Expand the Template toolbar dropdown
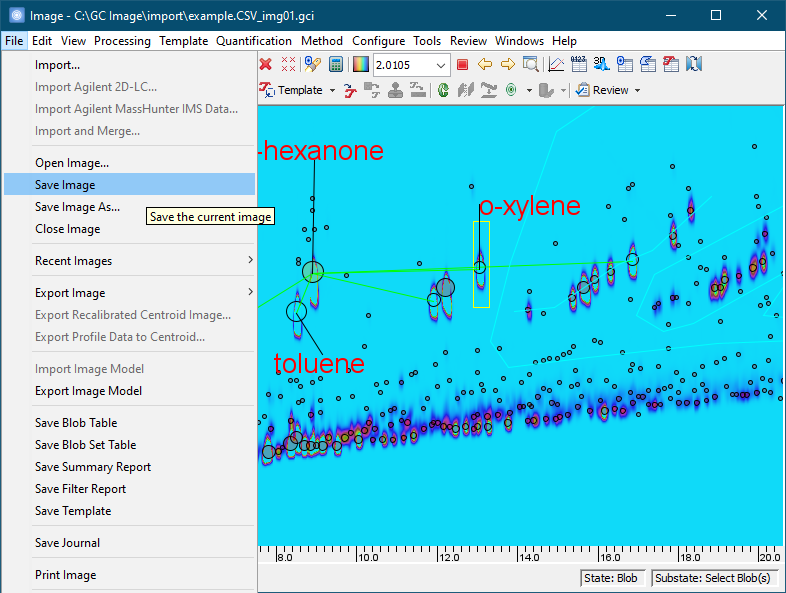This screenshot has height=593, width=786. click(331, 90)
